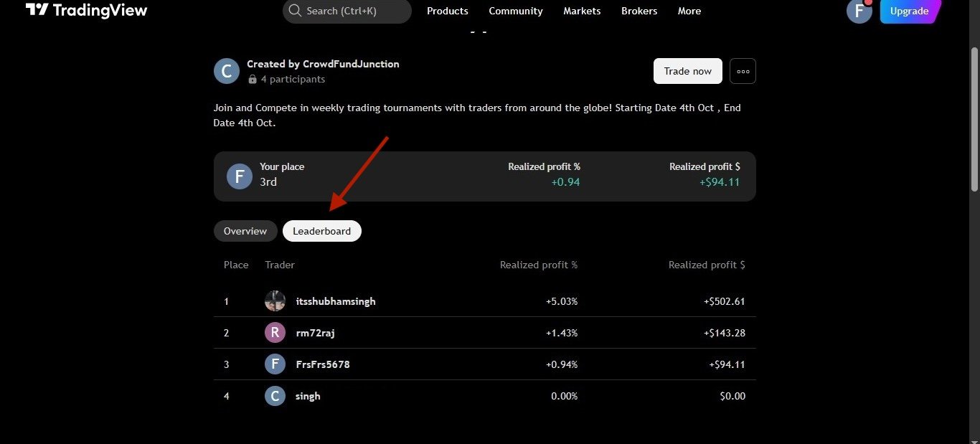Open the user profile avatar in header
980x444 pixels.
(859, 11)
